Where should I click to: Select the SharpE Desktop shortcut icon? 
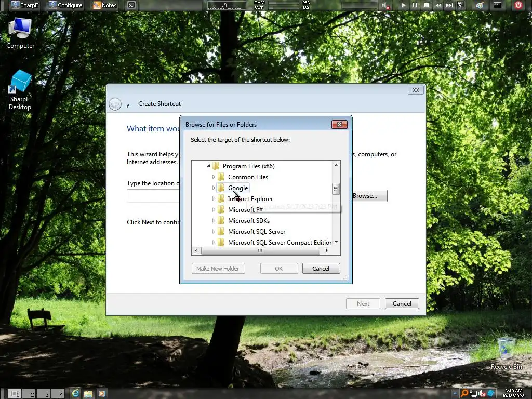tap(20, 90)
